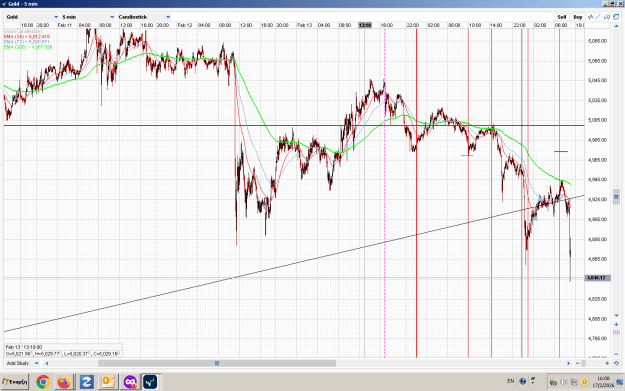Click the horizontal time zoom slider handle
This screenshot has height=391, width=625.
tap(584, 363)
